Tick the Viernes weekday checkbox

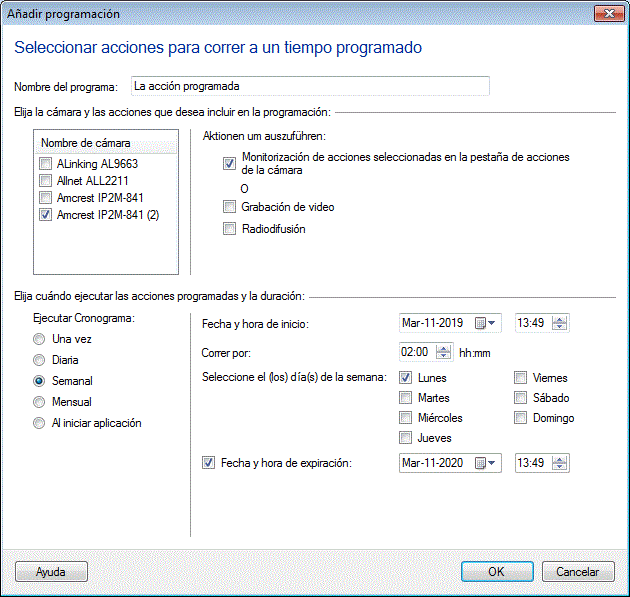tap(521, 378)
